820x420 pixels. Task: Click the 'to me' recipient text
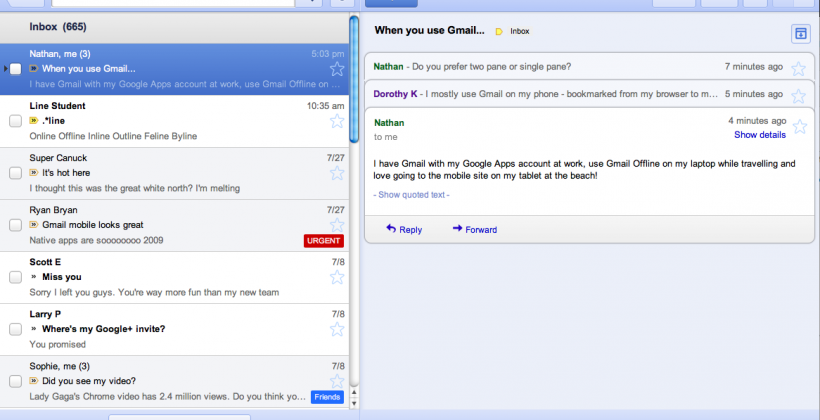tap(385, 137)
